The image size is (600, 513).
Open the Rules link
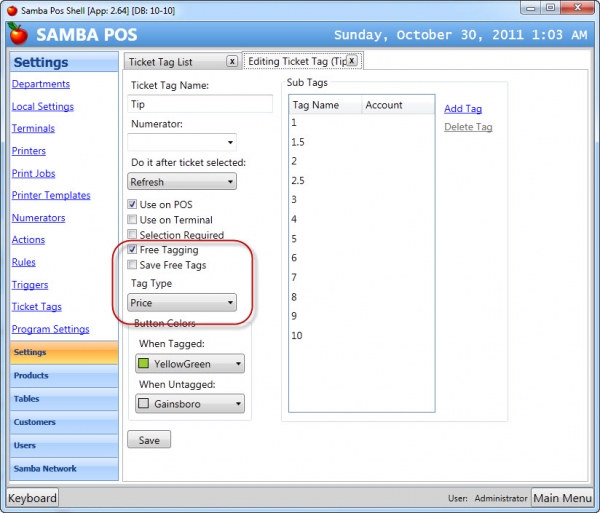pos(23,262)
